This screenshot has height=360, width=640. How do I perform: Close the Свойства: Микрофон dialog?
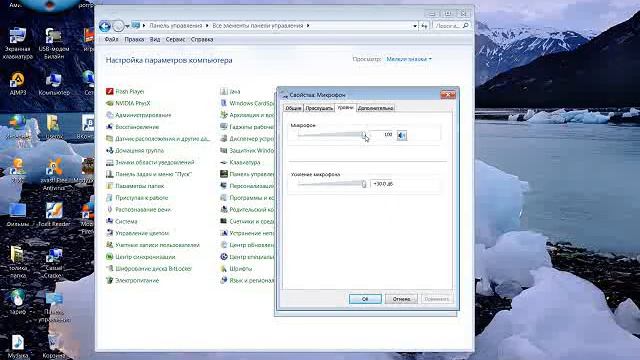(448, 95)
